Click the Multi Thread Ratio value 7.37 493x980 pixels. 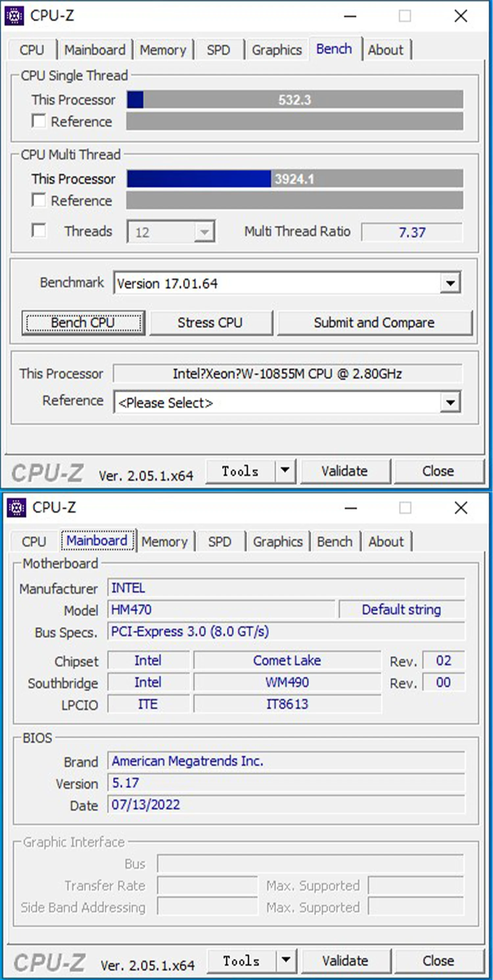point(412,232)
